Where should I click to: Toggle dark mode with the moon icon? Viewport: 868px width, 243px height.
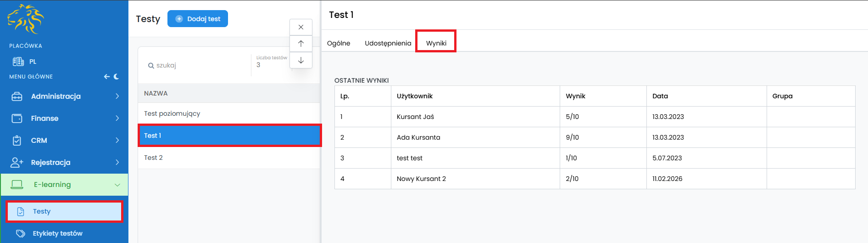point(117,77)
